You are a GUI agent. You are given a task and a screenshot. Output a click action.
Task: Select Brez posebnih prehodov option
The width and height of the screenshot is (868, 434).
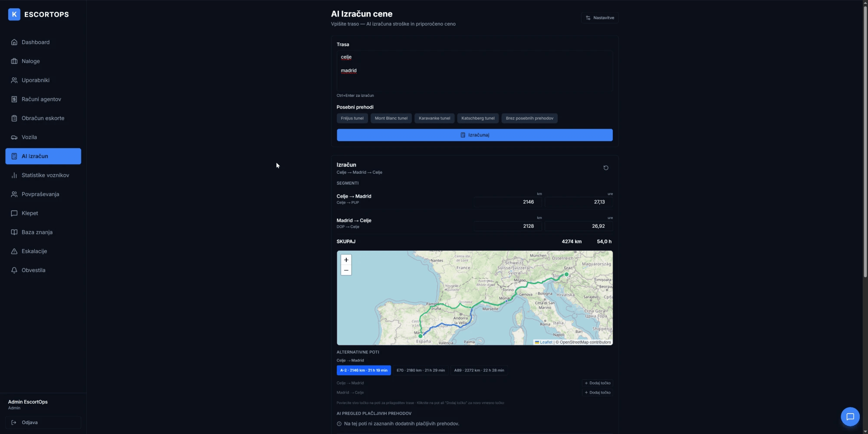pyautogui.click(x=529, y=118)
